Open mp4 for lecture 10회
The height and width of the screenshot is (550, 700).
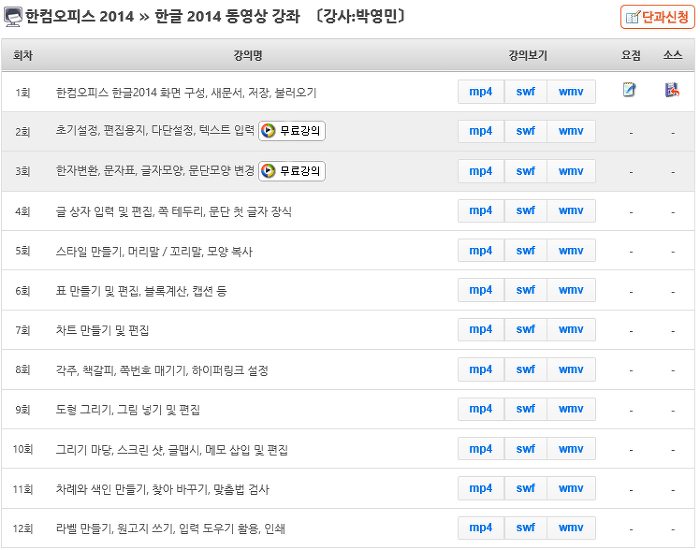481,449
